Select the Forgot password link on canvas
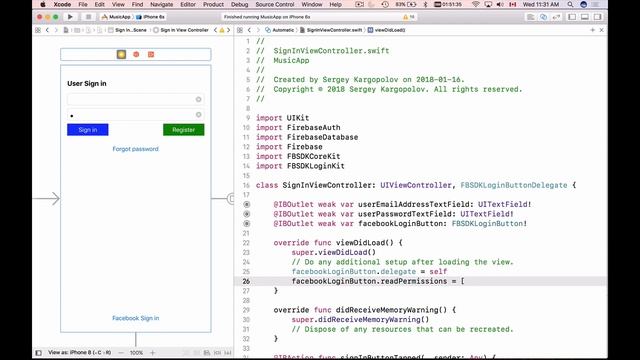 (136, 149)
